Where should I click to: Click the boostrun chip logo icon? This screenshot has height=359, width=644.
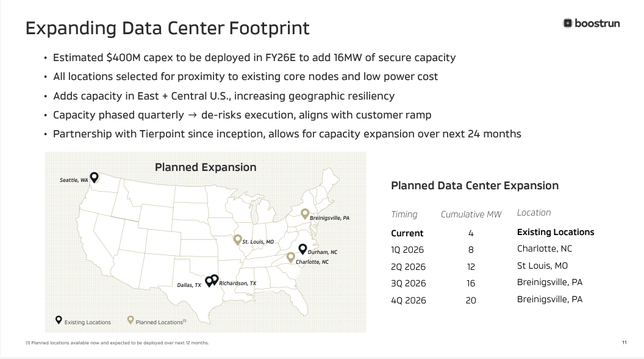(x=568, y=23)
